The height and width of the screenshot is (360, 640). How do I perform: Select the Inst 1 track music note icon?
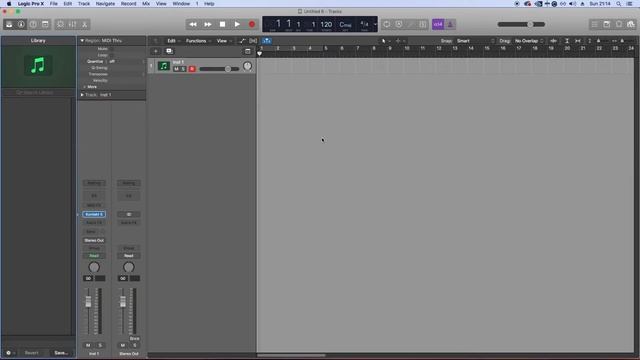pyautogui.click(x=164, y=66)
